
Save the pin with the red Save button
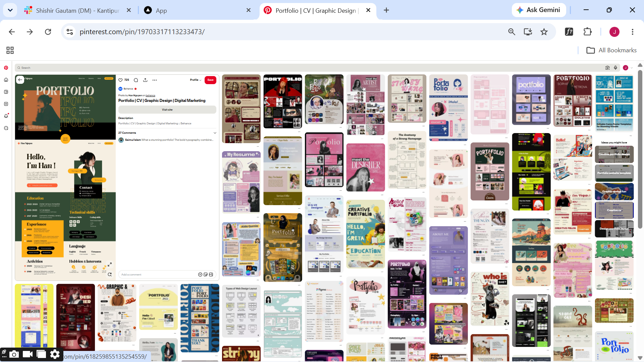click(x=210, y=80)
